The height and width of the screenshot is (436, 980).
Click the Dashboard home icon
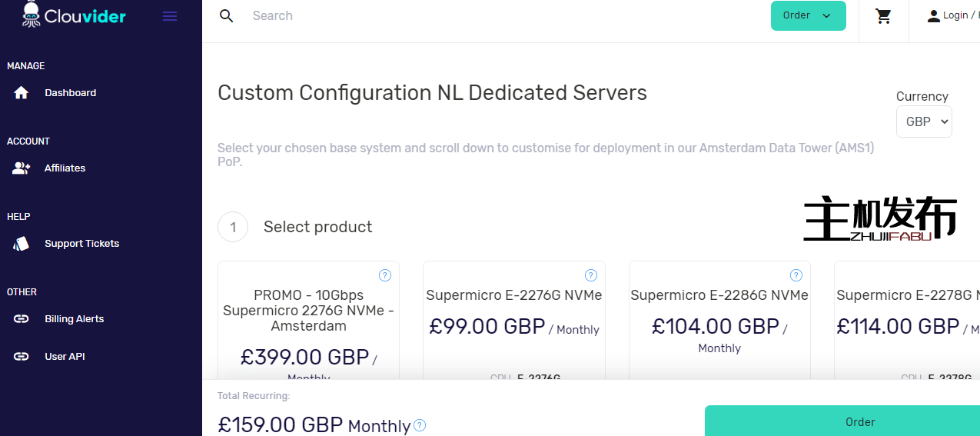click(22, 93)
